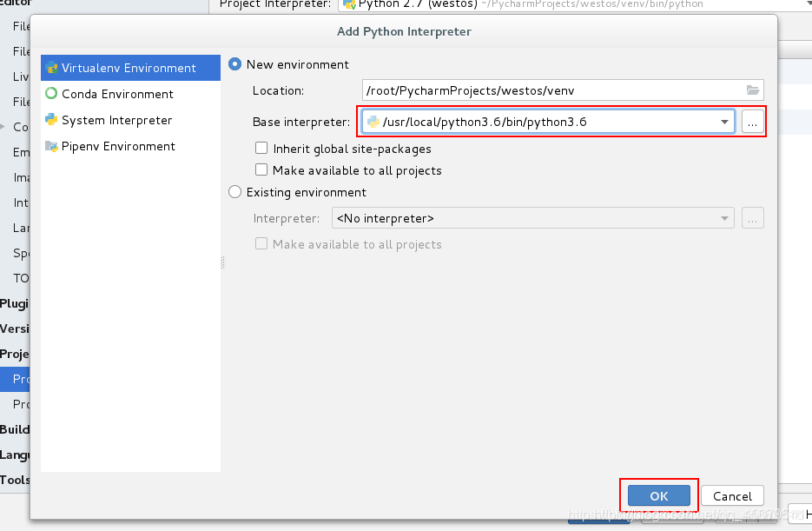The height and width of the screenshot is (531, 812).
Task: Click the Base interpreter: label
Action: (301, 123)
